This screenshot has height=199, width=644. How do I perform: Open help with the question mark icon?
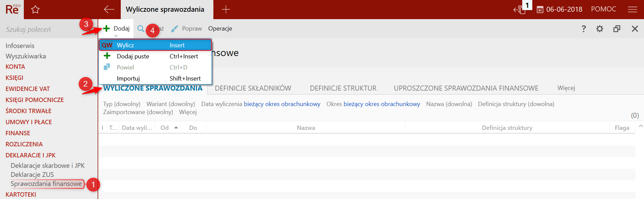[x=584, y=29]
